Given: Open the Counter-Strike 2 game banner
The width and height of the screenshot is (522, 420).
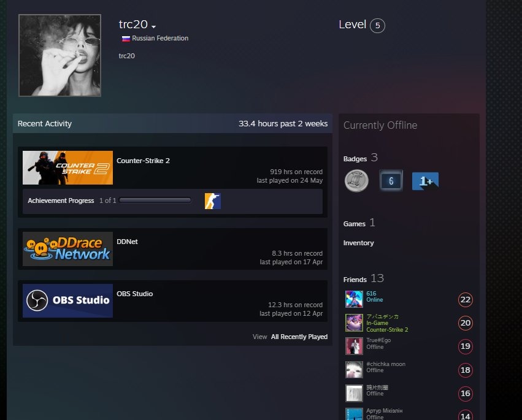Looking at the screenshot, I should click(67, 168).
